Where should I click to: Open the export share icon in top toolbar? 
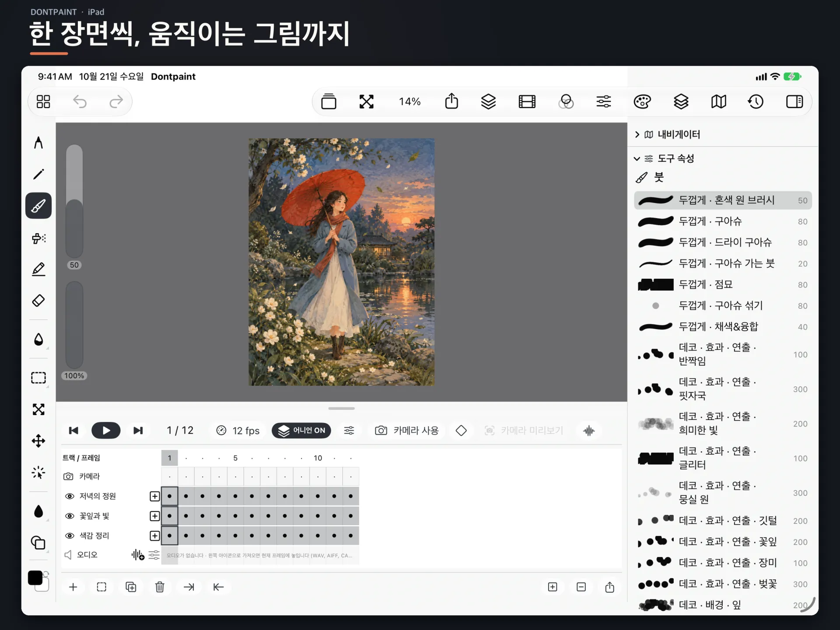pyautogui.click(x=451, y=101)
